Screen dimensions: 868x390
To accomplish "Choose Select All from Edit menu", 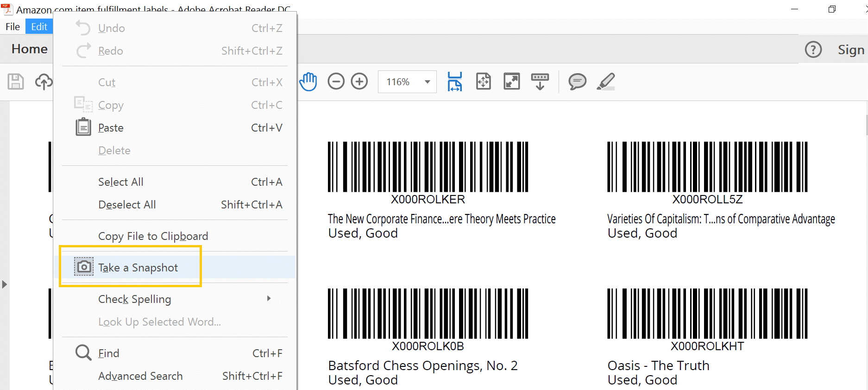I will [175, 182].
